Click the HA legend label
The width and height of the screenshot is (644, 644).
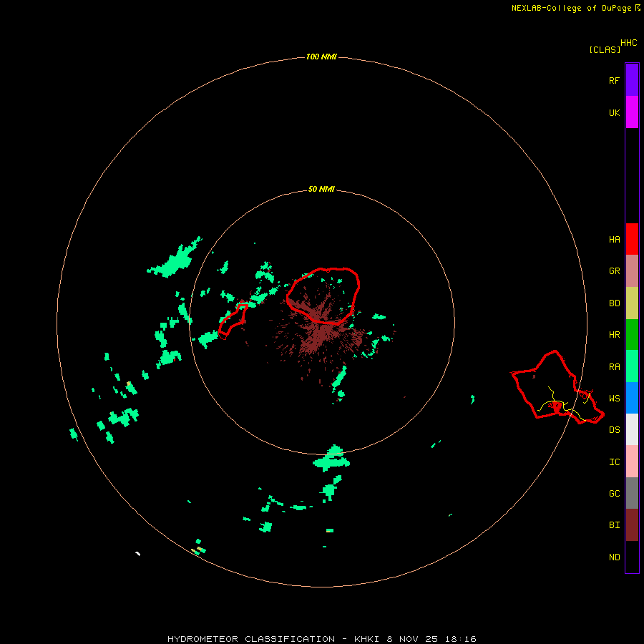click(x=614, y=239)
